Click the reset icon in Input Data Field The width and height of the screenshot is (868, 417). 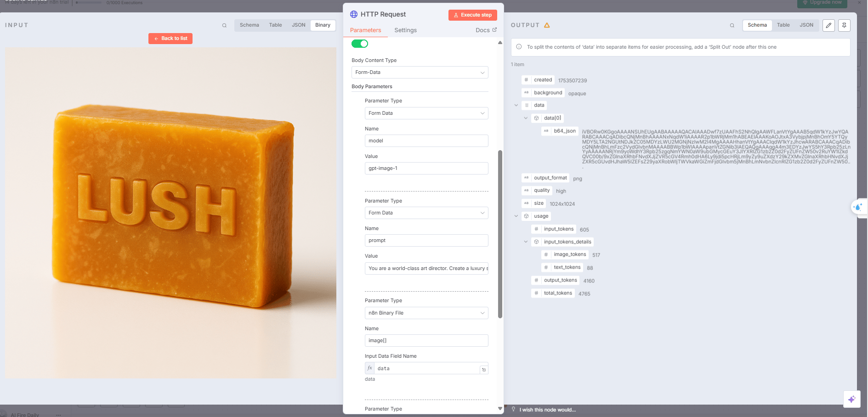[484, 369]
